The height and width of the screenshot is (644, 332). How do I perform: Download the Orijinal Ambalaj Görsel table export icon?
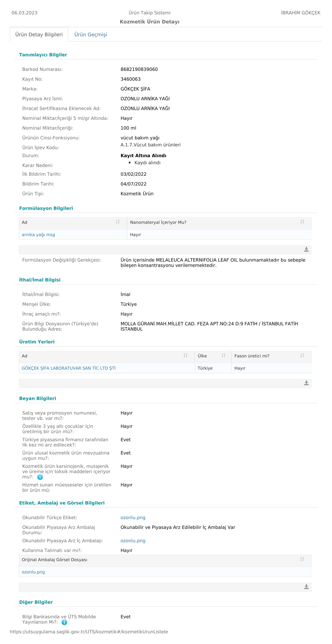click(x=306, y=587)
